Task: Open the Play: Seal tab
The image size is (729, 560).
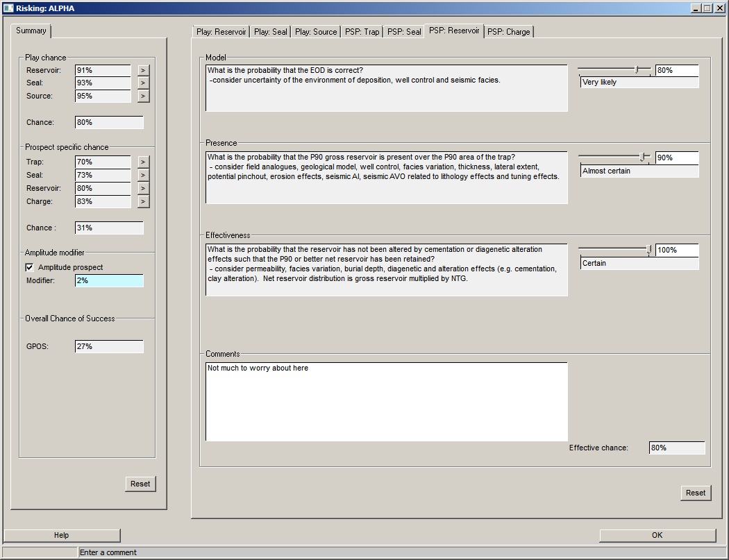Action: [270, 32]
